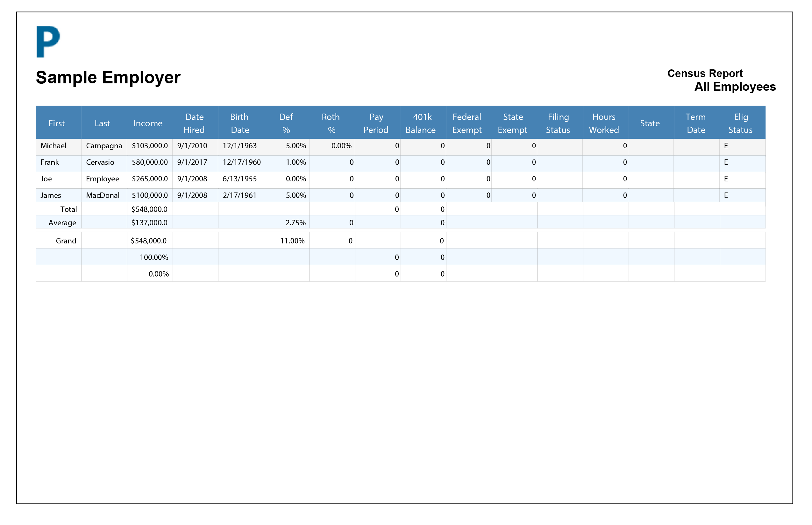Select the 2.75% average deferral cell

coord(295,223)
